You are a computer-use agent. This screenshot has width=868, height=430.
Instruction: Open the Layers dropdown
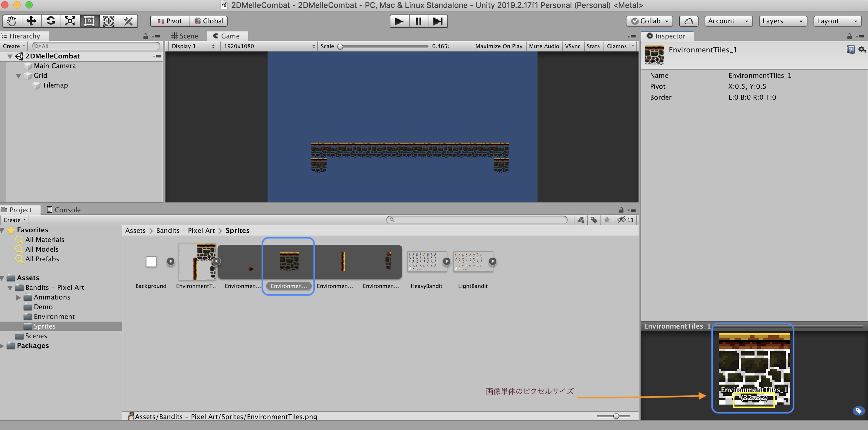783,21
